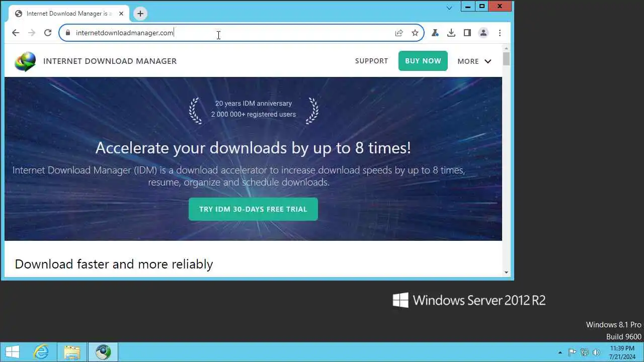The height and width of the screenshot is (362, 644).
Task: Click INTERNET DOWNLOAD MANAGER site title
Action: tap(110, 61)
